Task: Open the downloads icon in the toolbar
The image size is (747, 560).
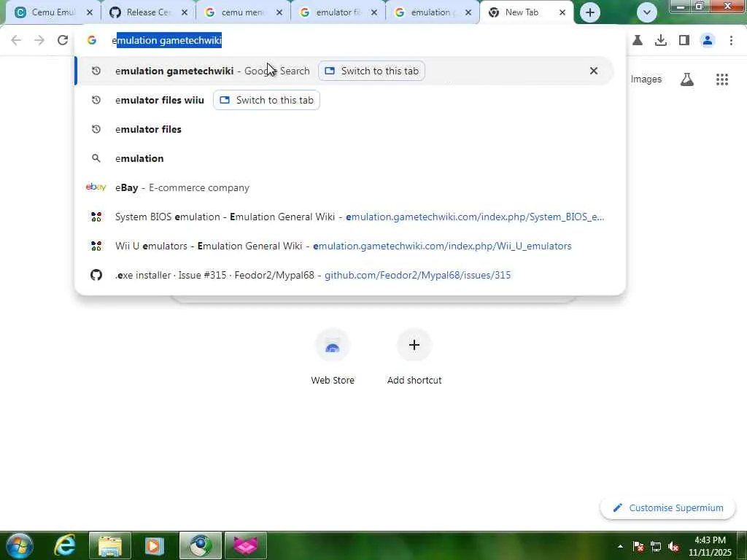Action: pyautogui.click(x=661, y=41)
